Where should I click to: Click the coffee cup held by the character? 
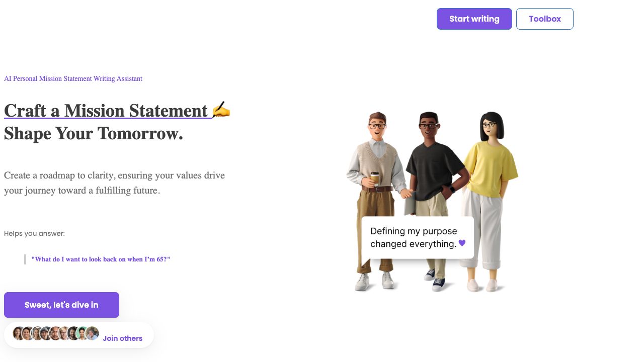click(374, 179)
